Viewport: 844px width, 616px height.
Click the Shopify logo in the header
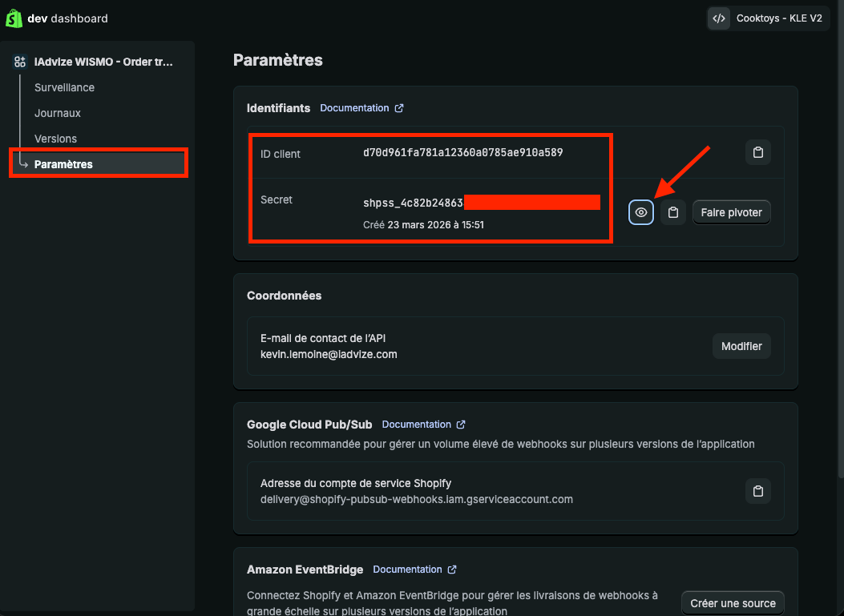(14, 18)
